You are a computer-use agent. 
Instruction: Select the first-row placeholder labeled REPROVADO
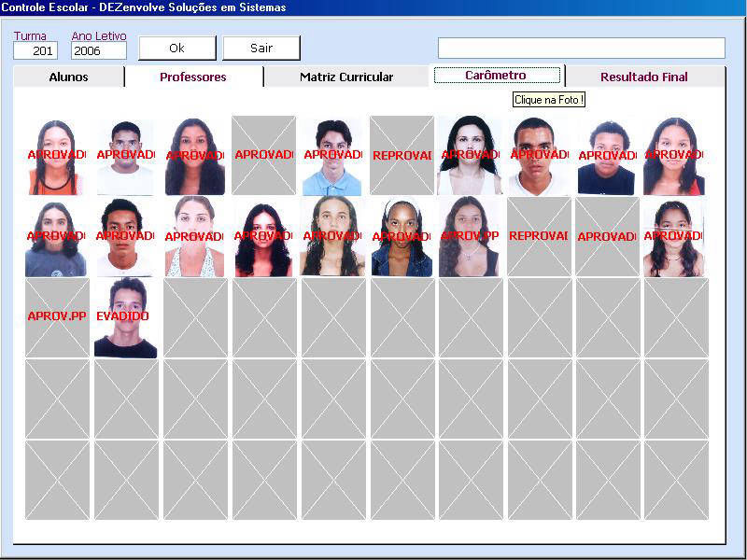click(402, 156)
